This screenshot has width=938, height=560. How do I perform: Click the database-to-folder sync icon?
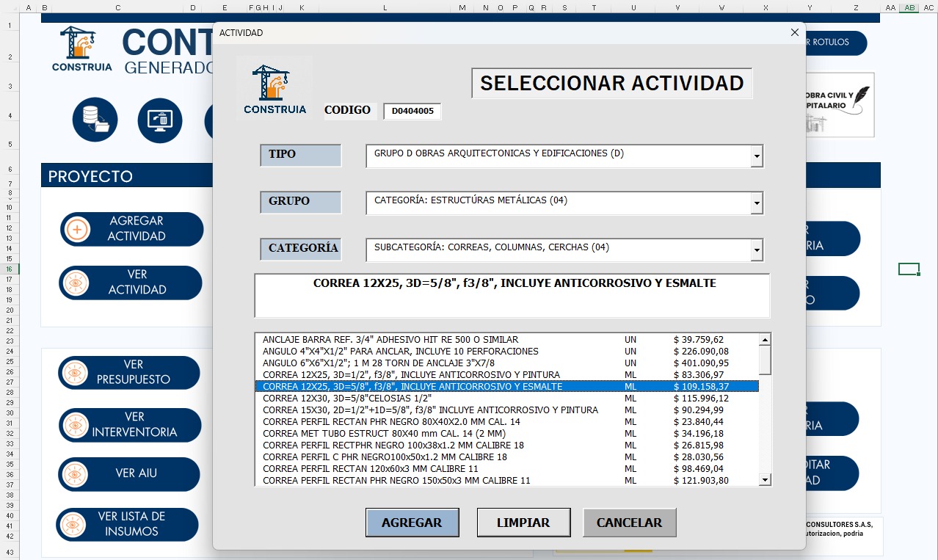click(x=94, y=120)
